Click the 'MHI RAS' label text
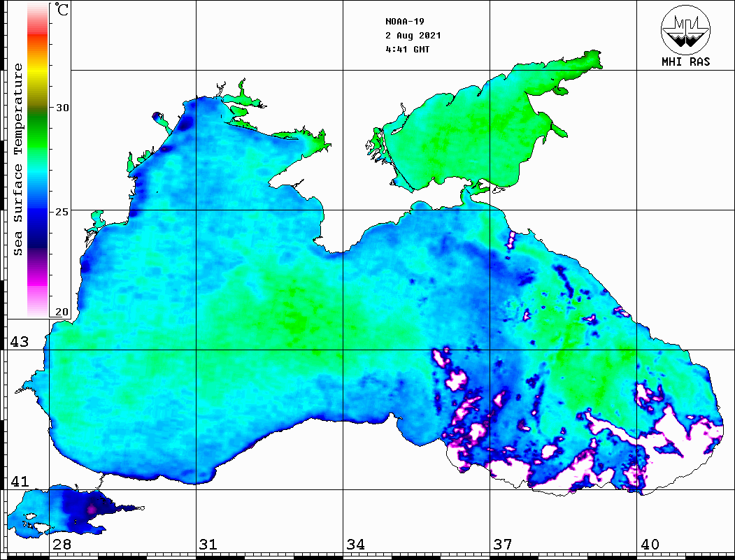 click(x=685, y=62)
